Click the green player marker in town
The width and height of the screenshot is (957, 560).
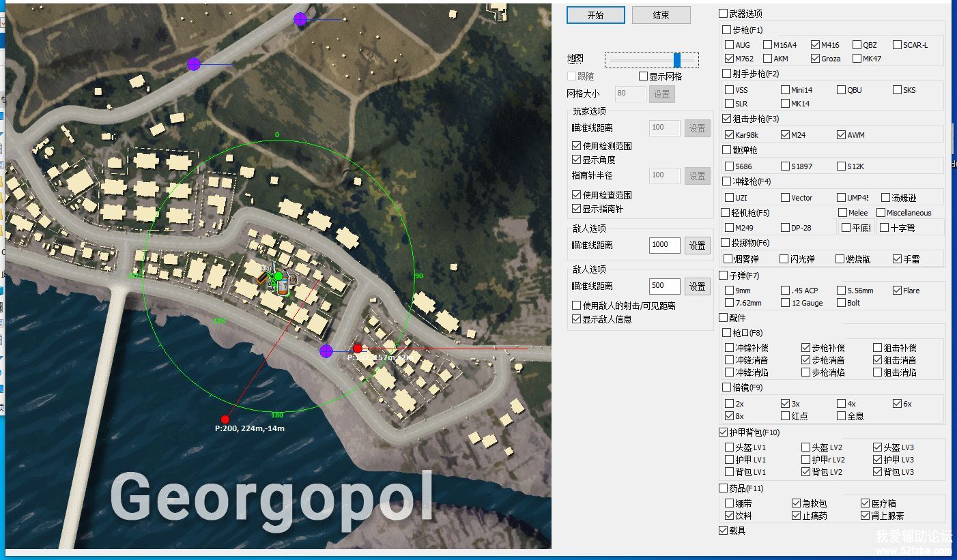coord(278,276)
